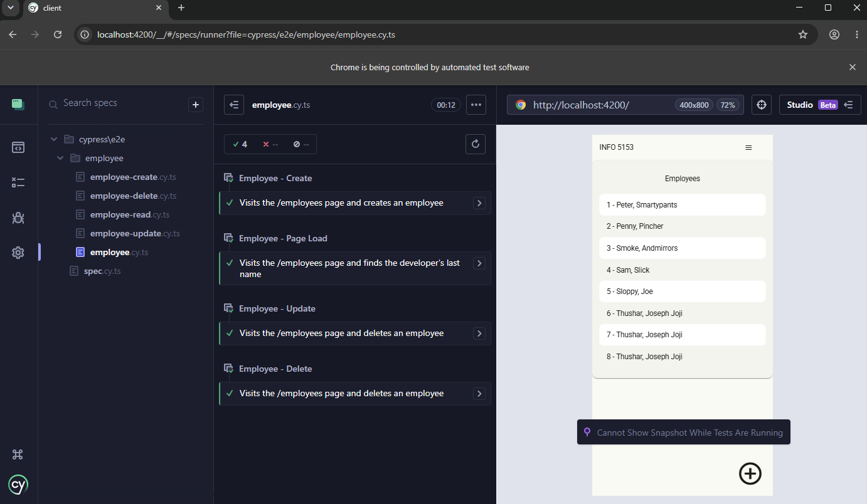Click the add employee plus circle button
Viewport: 867px width, 504px height.
tap(750, 473)
